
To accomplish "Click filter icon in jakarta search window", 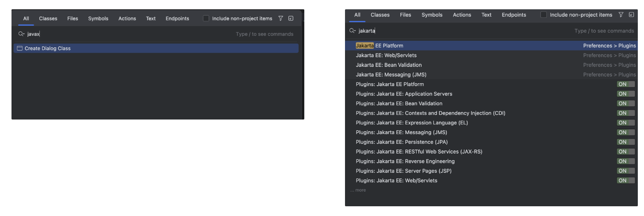I will point(621,15).
